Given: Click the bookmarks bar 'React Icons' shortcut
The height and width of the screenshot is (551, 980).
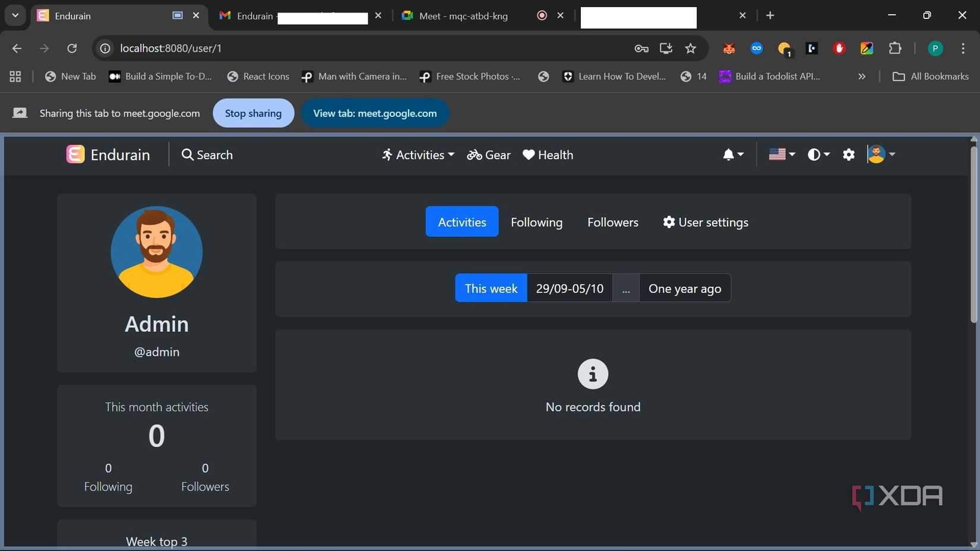Looking at the screenshot, I should pyautogui.click(x=258, y=76).
